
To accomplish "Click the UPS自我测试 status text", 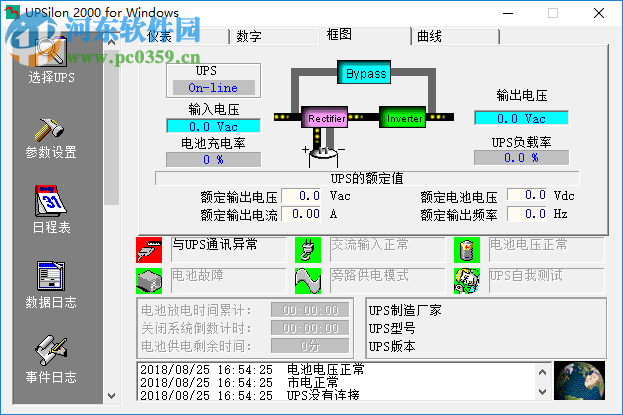I will (526, 275).
